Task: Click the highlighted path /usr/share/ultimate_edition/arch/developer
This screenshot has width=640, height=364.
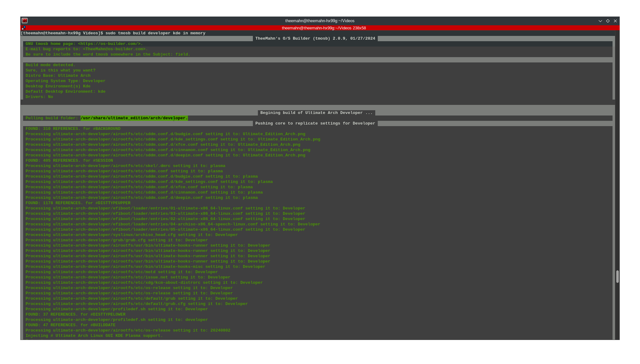Action: (134, 118)
